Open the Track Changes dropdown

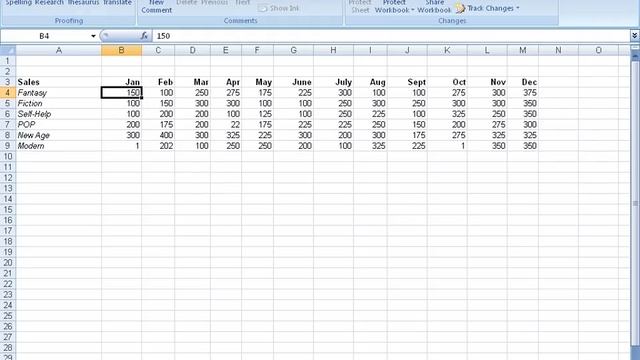(x=488, y=8)
